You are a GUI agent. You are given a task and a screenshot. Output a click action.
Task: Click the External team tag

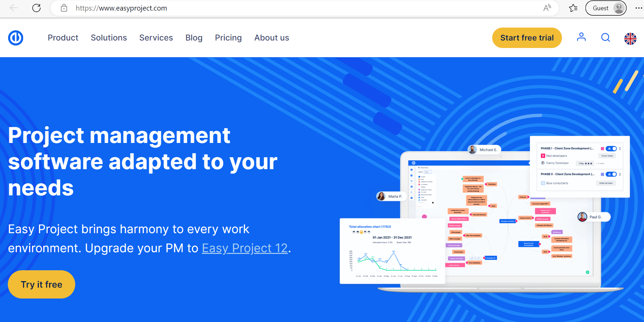(606, 183)
